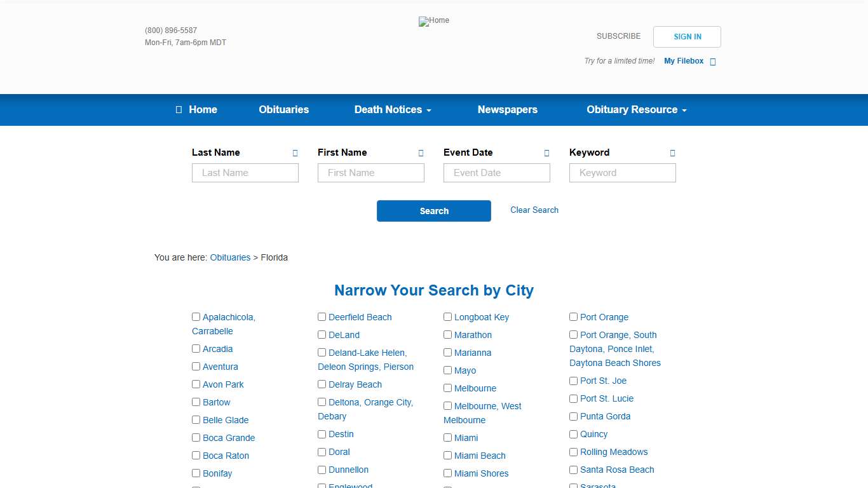The height and width of the screenshot is (488, 868).
Task: Open the Newspapers menu item
Action: [x=507, y=110]
